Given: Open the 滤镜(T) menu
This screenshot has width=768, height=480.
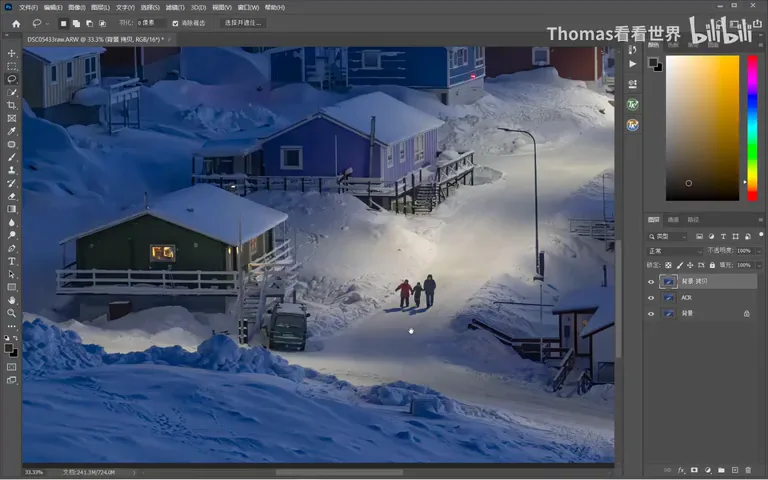Looking at the screenshot, I should coord(175,7).
